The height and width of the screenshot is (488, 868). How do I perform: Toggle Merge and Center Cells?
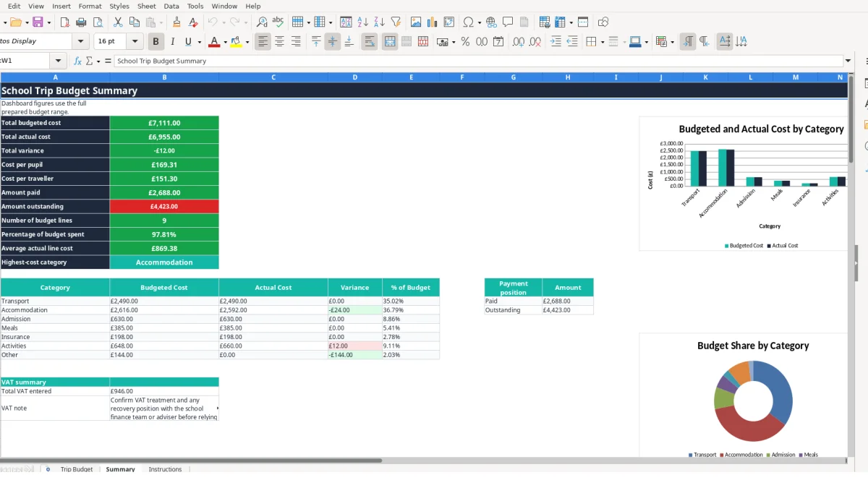coord(389,42)
